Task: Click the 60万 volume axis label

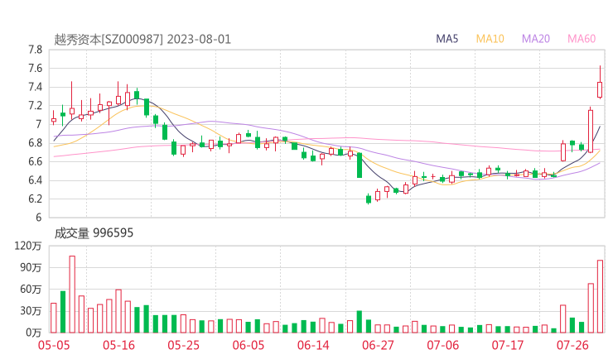Action: click(31, 289)
